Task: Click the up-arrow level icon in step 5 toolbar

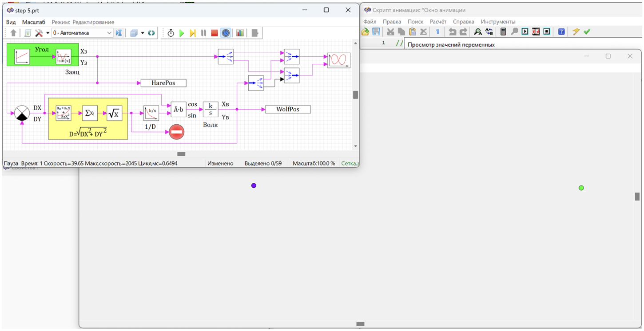Action: (13, 33)
